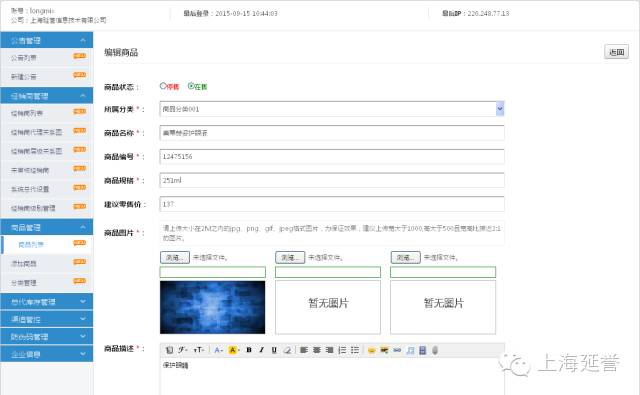Expand the 企业信息 sidebar section
The height and width of the screenshot is (395, 640).
(47, 354)
